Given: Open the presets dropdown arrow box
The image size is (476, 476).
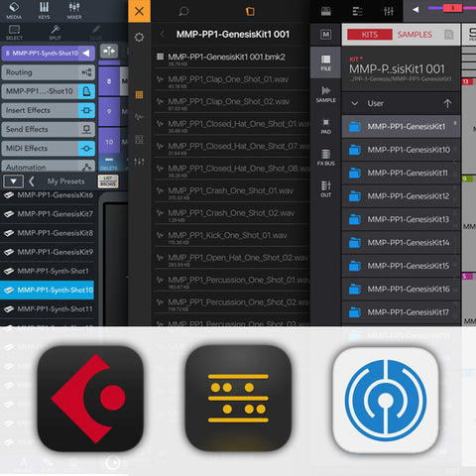Looking at the screenshot, I should coord(13,181).
